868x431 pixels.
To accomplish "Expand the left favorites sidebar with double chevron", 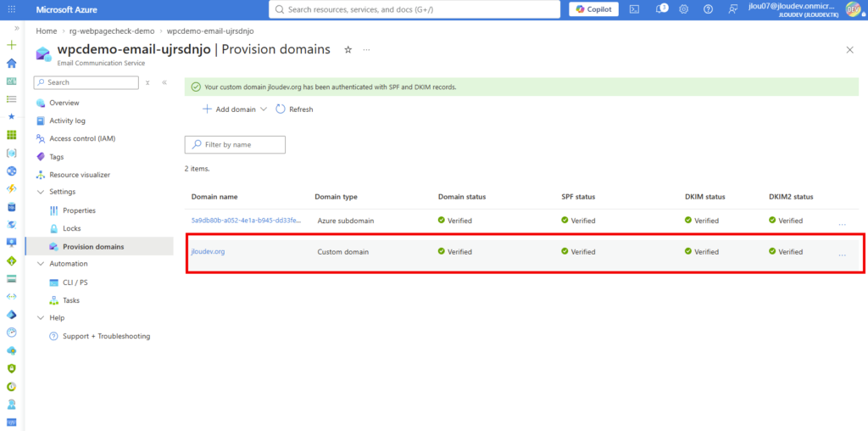I will pyautogui.click(x=17, y=28).
